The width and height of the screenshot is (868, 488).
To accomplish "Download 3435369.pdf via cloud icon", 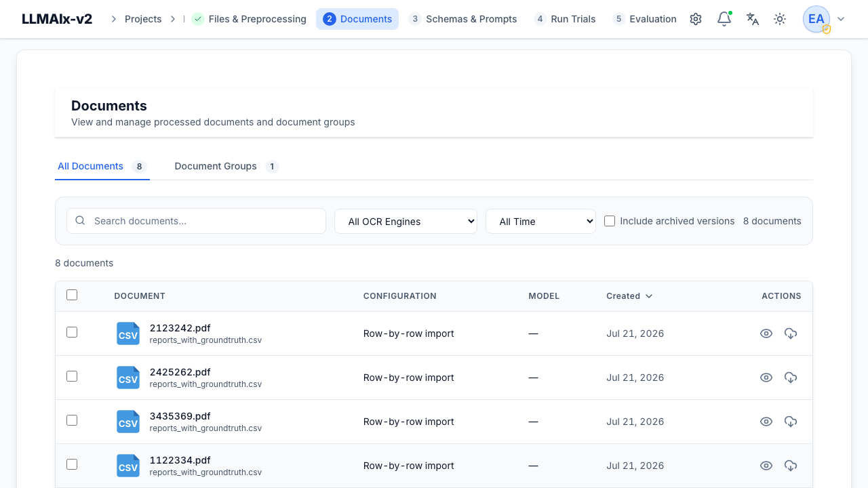I will [791, 422].
